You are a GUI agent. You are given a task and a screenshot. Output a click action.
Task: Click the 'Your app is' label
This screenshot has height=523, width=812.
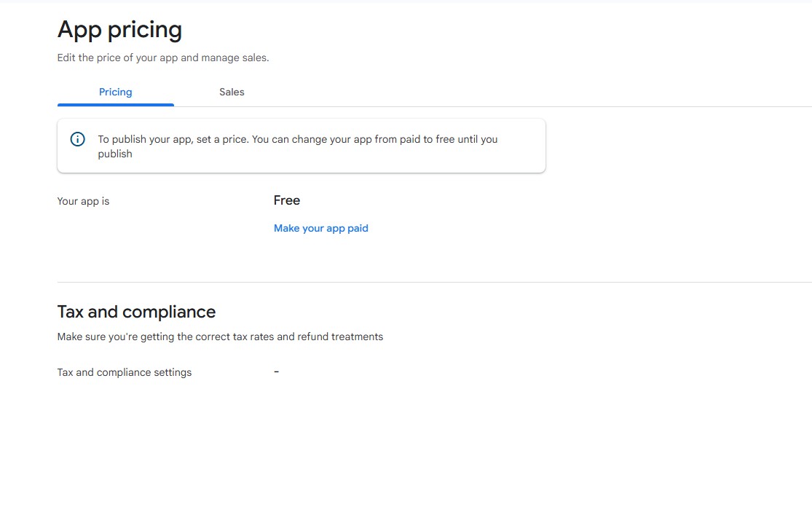pyautogui.click(x=83, y=201)
